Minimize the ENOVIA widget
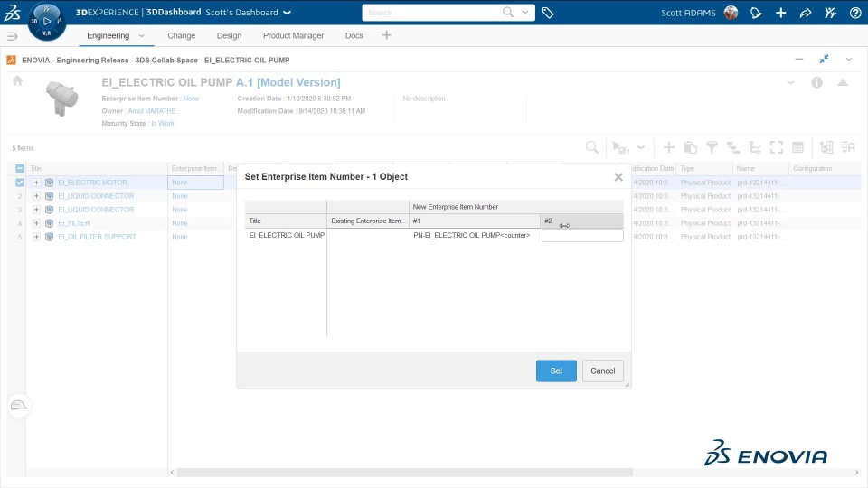868x488 pixels. [798, 60]
